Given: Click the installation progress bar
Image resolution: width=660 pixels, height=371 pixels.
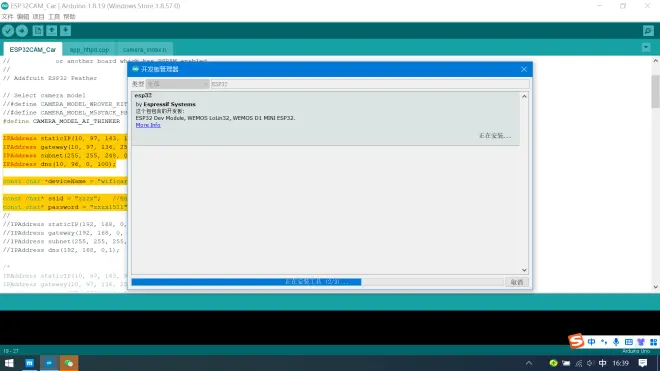Looking at the screenshot, I should tap(317, 282).
